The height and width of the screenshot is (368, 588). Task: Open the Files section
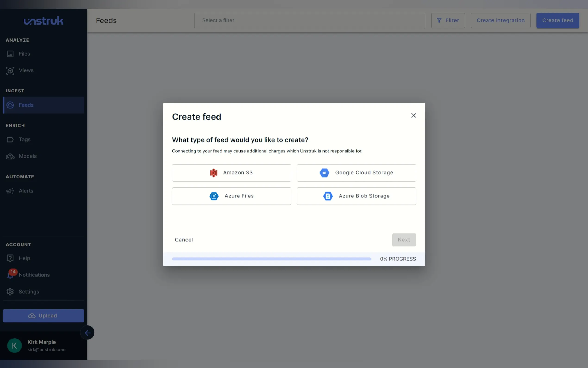[x=24, y=54]
